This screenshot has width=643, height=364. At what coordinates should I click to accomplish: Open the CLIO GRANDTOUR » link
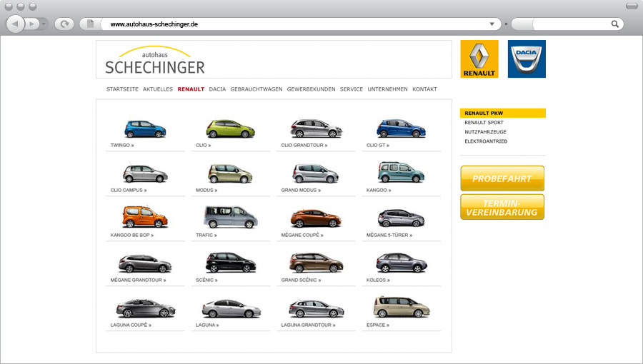[x=304, y=146]
